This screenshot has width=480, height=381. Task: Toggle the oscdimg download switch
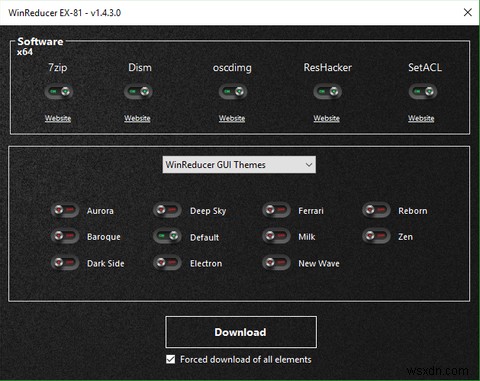233,91
